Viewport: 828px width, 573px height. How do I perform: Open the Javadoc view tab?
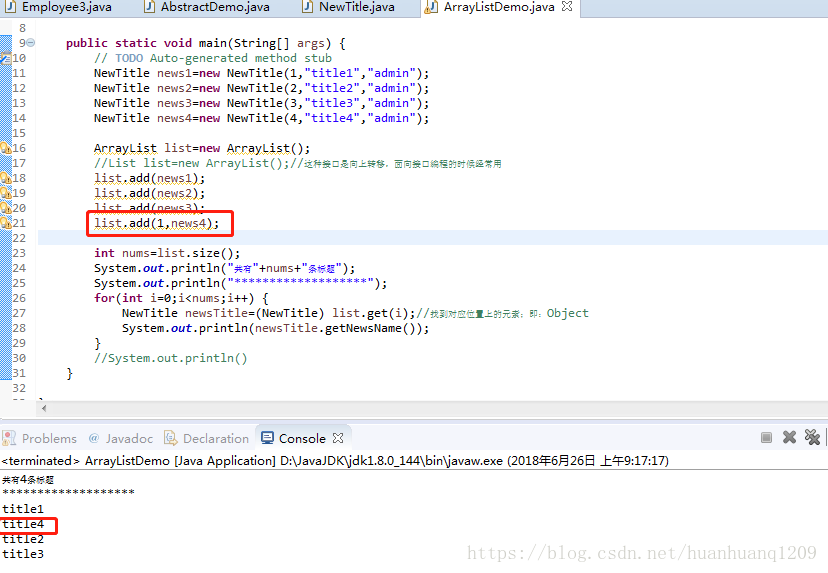click(121, 438)
